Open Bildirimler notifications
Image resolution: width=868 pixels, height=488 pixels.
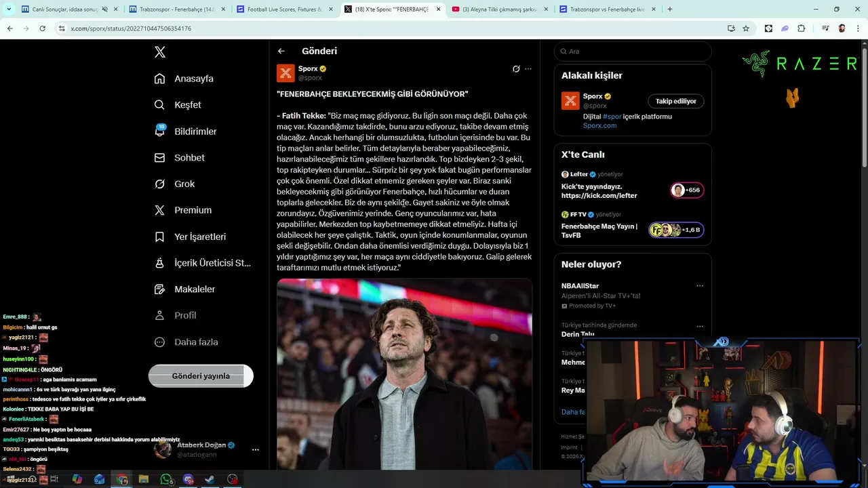click(185, 131)
